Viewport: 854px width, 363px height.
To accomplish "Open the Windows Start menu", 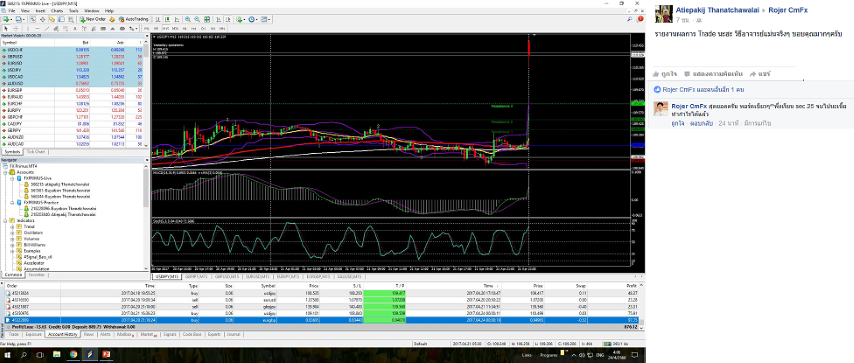I will [7, 354].
